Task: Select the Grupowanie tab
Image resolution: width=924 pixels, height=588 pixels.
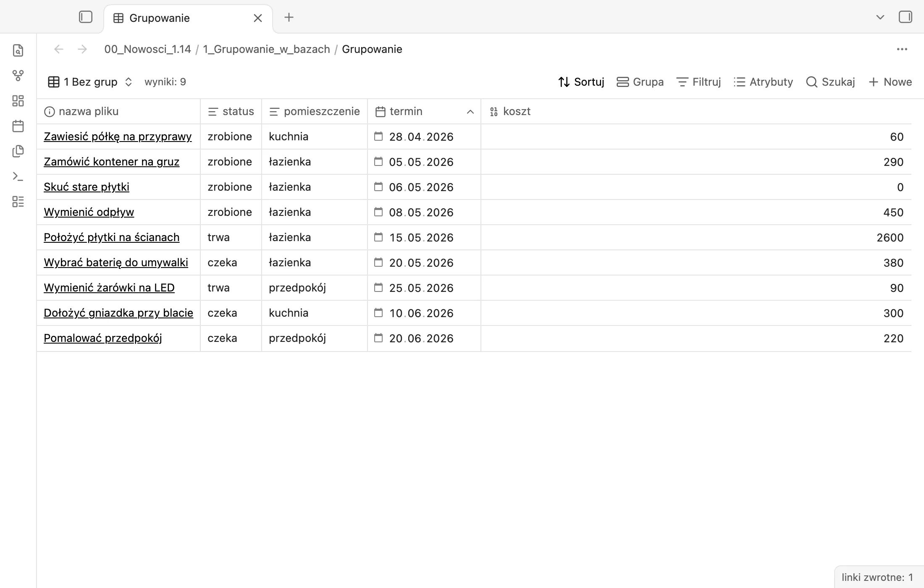Action: [188, 18]
